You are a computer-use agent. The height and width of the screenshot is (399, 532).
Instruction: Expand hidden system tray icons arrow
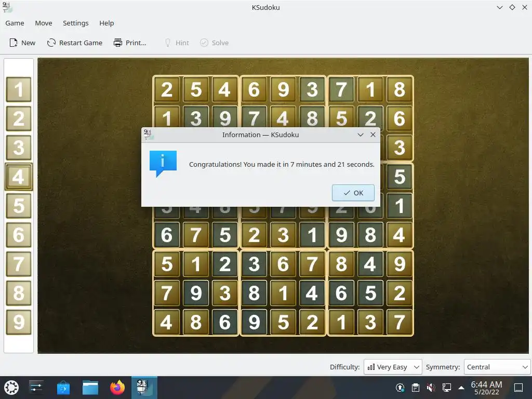461,388
